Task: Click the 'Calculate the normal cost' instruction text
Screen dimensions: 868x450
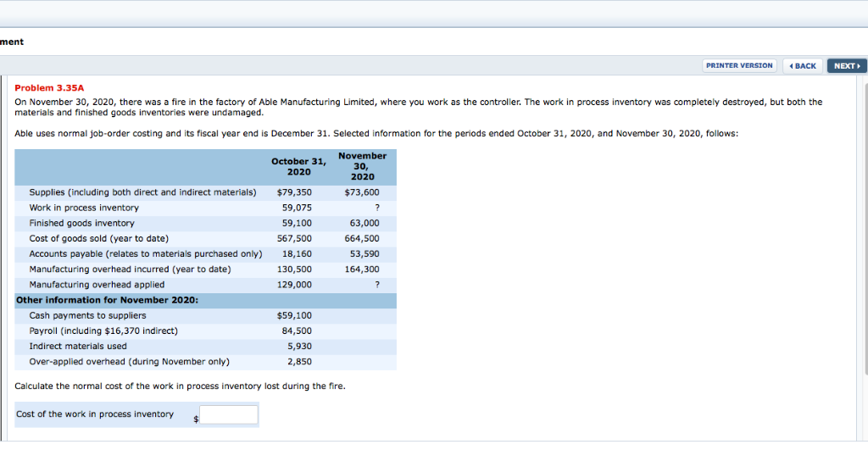Action: tap(180, 386)
